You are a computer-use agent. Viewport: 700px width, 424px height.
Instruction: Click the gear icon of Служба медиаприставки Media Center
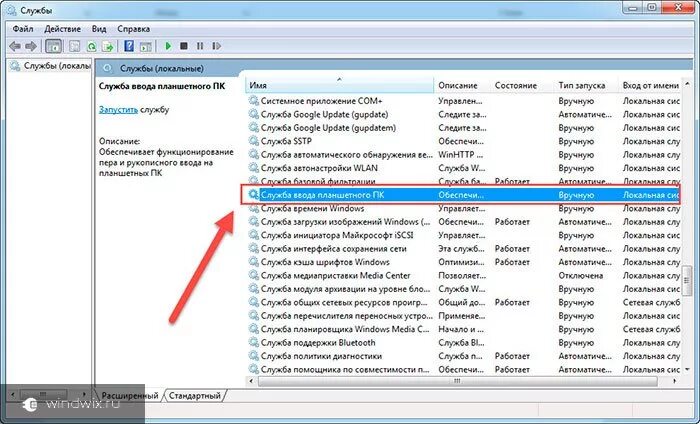[x=254, y=275]
